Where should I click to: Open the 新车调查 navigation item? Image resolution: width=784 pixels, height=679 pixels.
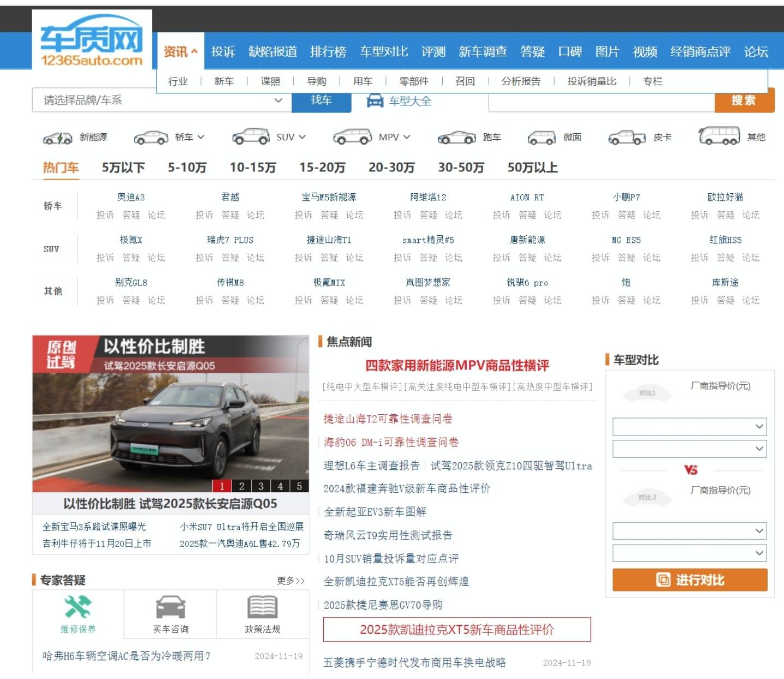pyautogui.click(x=483, y=52)
